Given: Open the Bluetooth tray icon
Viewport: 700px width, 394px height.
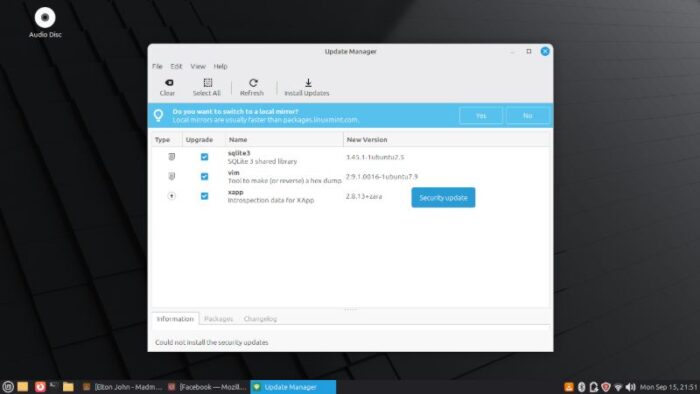Looking at the screenshot, I should pyautogui.click(x=581, y=387).
